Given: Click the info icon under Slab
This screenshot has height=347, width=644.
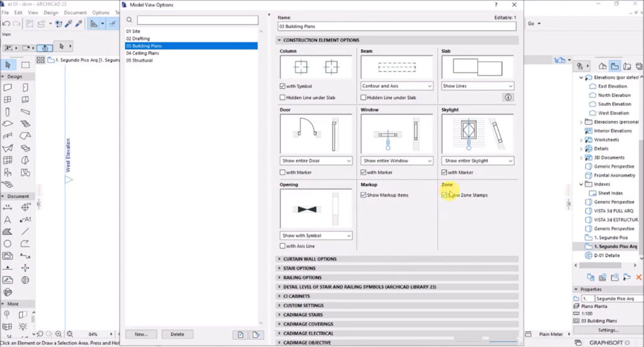Looking at the screenshot, I should tap(508, 98).
